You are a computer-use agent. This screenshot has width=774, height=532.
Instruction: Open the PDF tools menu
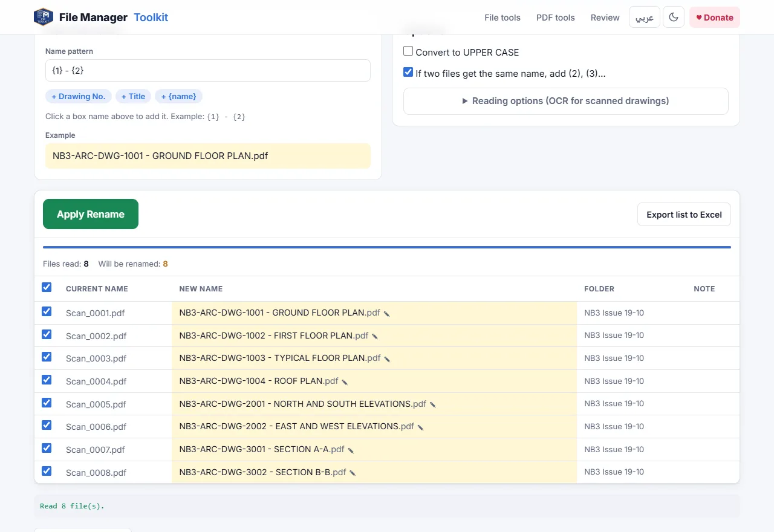coord(556,18)
